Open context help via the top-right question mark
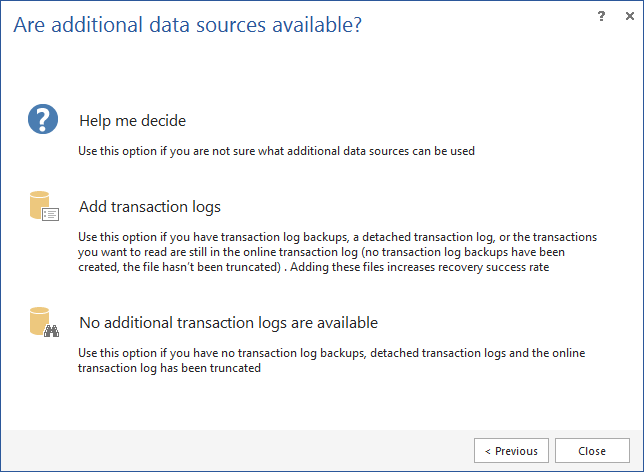 point(601,16)
